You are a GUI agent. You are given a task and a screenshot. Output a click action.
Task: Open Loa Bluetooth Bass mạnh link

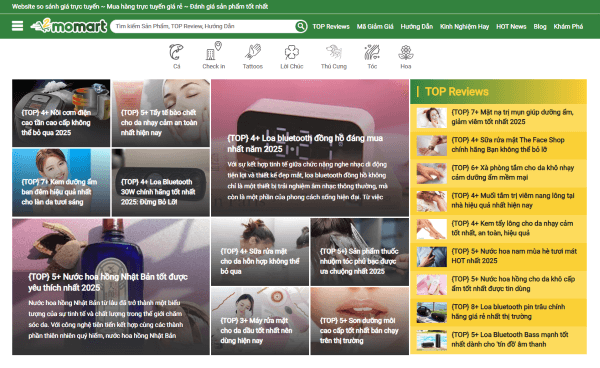510,339
